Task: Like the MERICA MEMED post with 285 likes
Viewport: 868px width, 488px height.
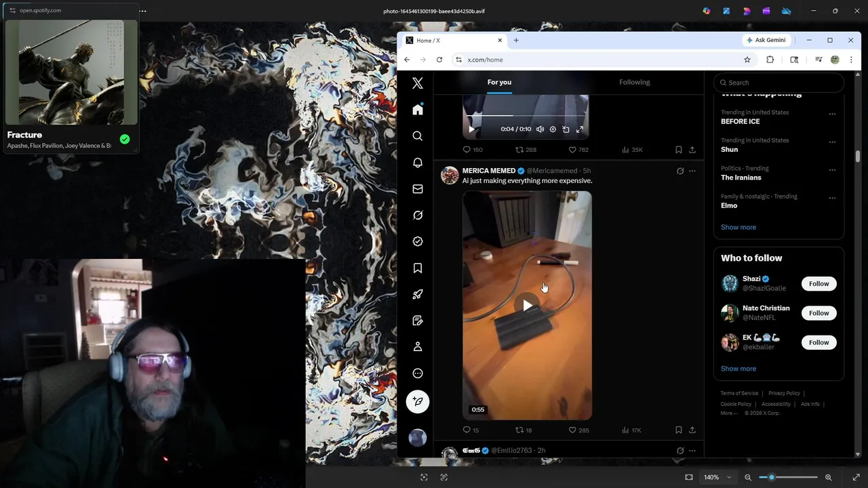Action: click(x=578, y=430)
